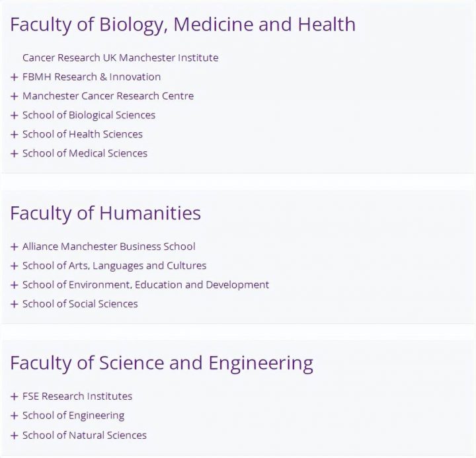Click the Faculty of Science and Engineering heading
This screenshot has width=476, height=458.
pos(161,363)
